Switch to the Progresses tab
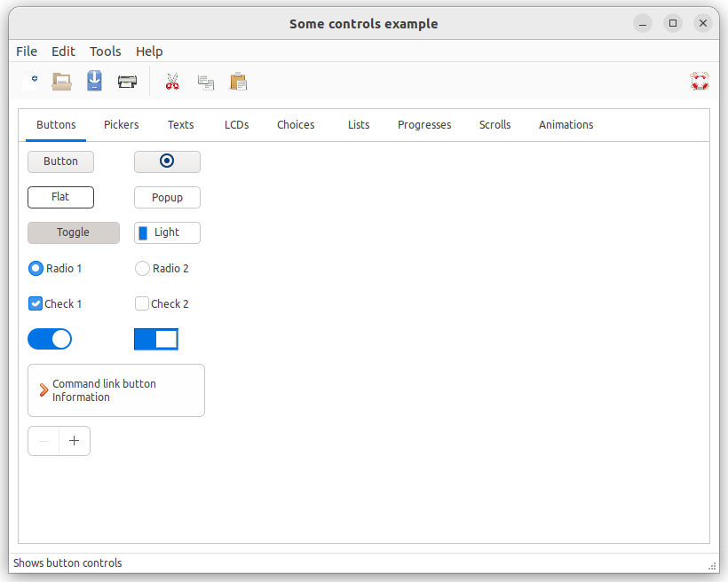This screenshot has width=728, height=582. tap(424, 125)
